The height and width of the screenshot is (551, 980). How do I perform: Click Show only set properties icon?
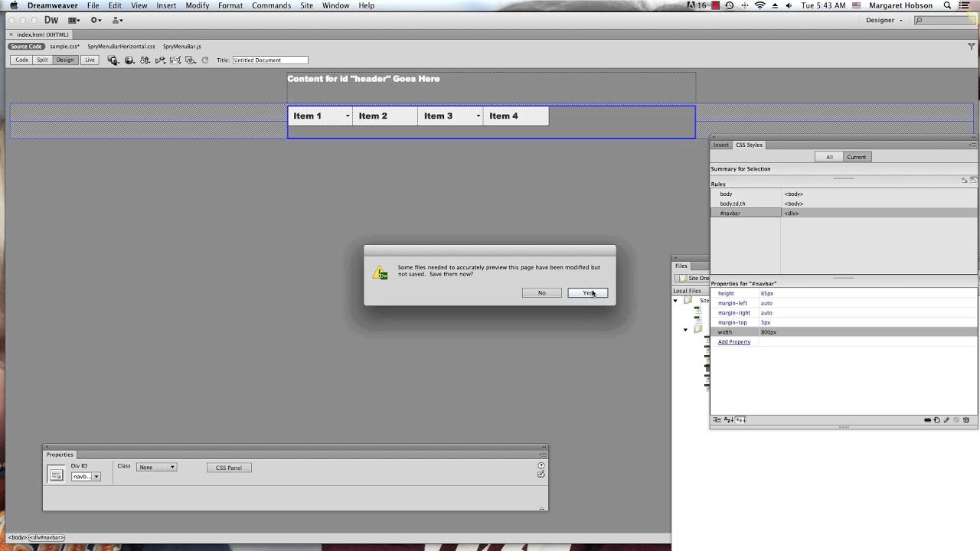(740, 420)
